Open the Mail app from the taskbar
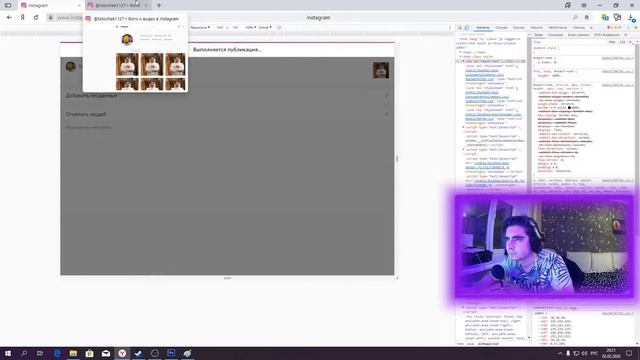 (106, 353)
